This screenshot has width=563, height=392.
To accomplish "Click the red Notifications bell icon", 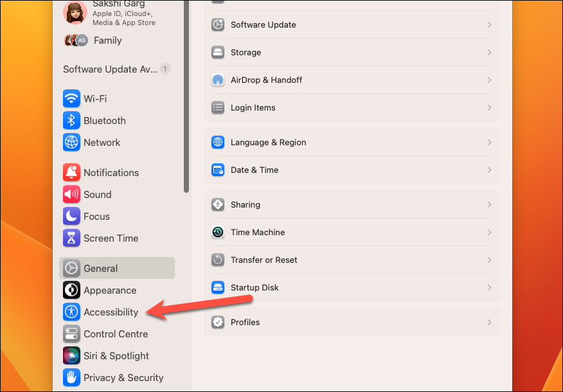I will click(71, 172).
